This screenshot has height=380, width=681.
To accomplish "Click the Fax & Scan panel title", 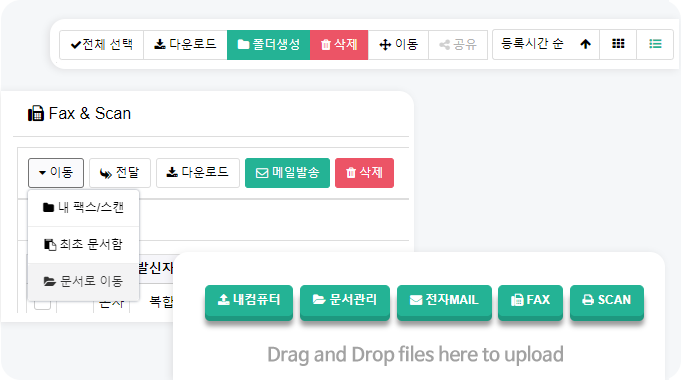I will tap(89, 114).
